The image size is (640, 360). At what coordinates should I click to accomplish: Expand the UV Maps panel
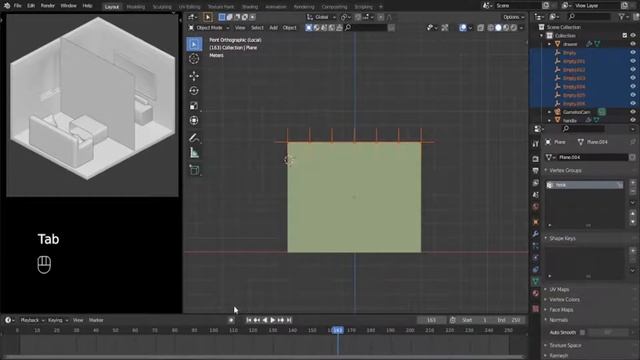pyautogui.click(x=559, y=289)
